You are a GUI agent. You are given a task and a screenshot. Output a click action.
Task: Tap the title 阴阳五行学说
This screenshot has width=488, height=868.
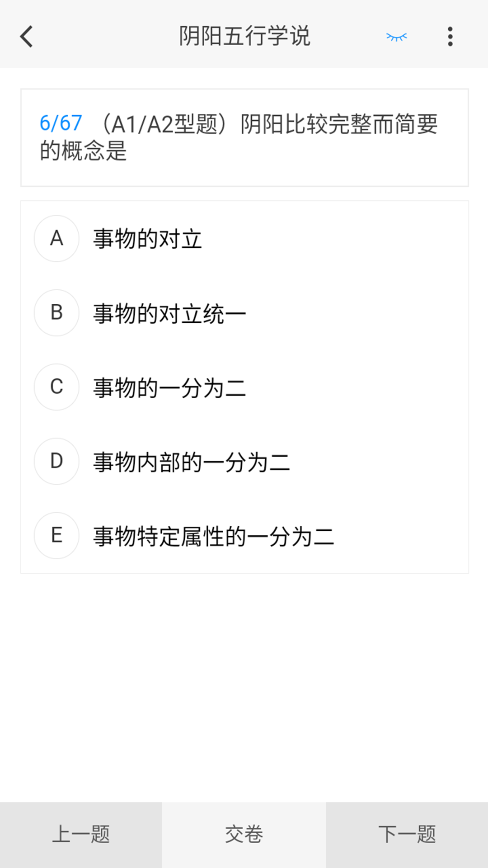click(x=244, y=37)
